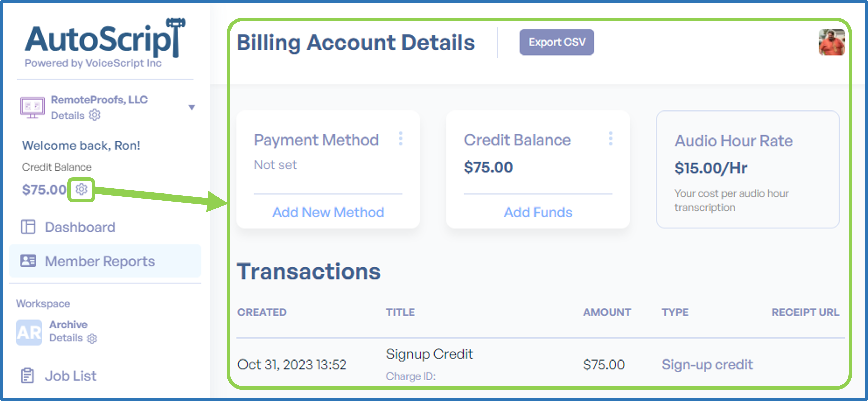Click the Export CSV button
868x401 pixels.
click(557, 42)
